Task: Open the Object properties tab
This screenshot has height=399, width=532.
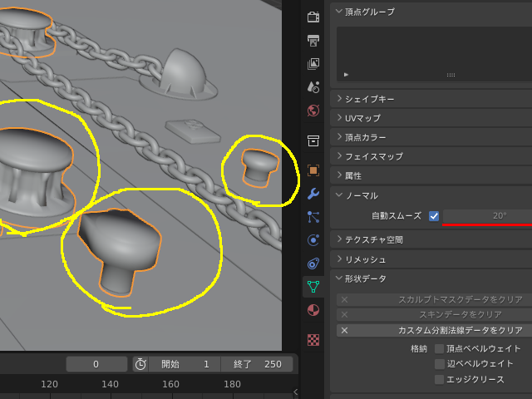Action: (x=313, y=170)
